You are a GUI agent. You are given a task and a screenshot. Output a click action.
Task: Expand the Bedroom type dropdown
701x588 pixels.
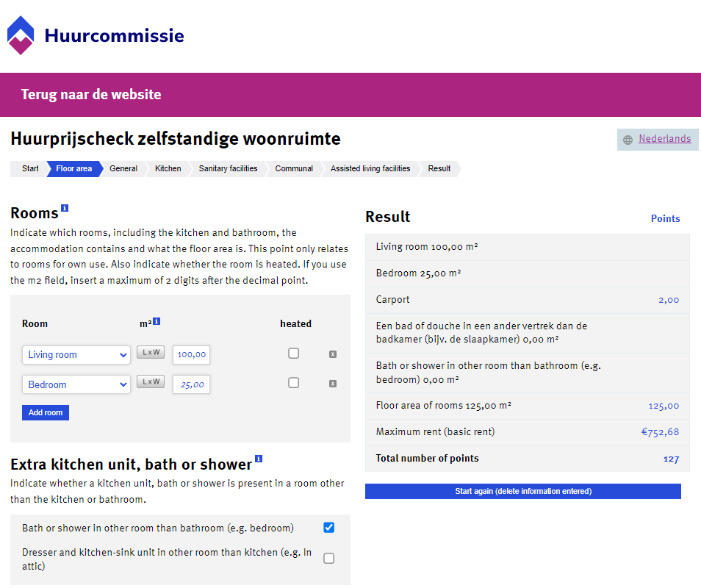76,384
